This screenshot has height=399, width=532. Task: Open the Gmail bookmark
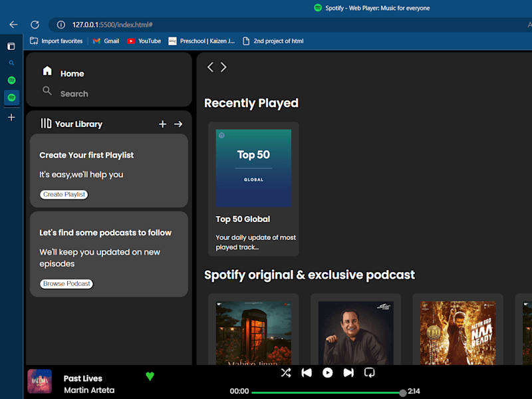coord(106,41)
